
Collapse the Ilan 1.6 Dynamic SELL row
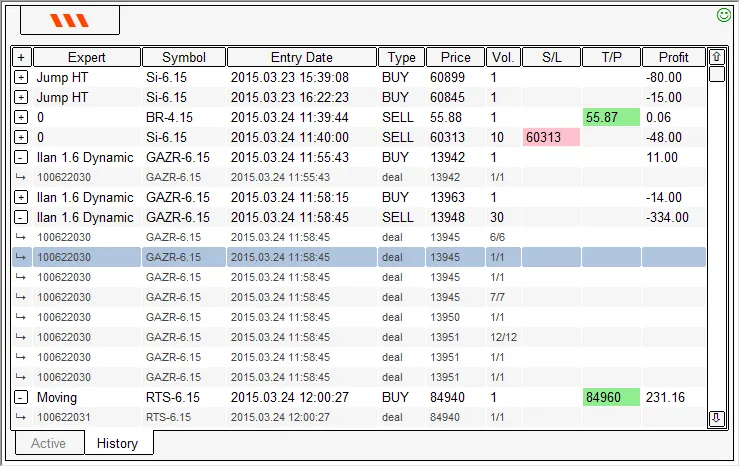pos(21,217)
